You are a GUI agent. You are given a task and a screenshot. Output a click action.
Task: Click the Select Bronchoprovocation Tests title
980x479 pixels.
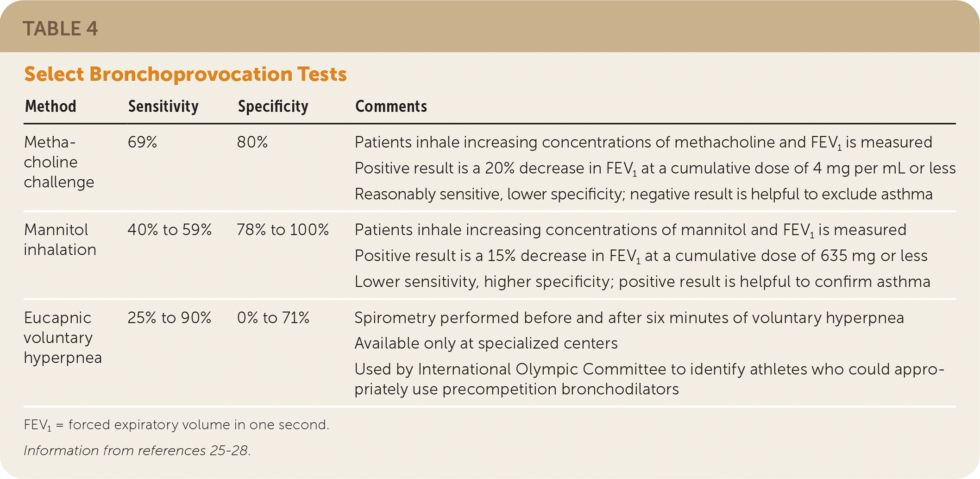click(185, 74)
